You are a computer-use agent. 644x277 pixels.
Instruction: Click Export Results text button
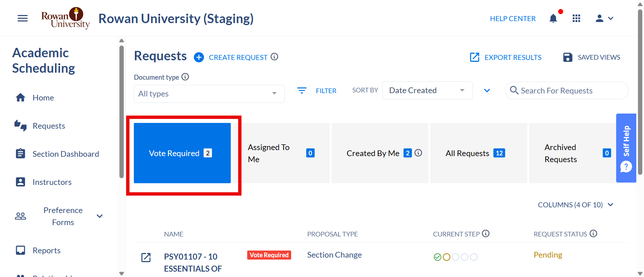click(513, 58)
